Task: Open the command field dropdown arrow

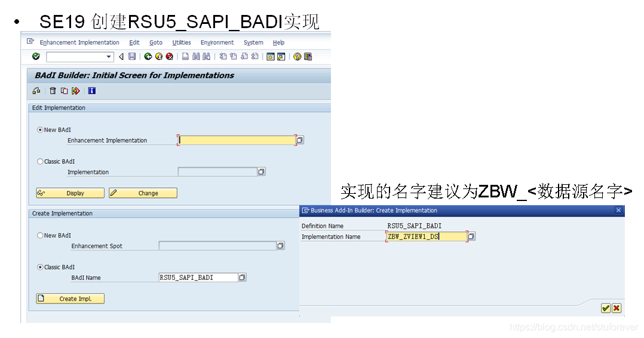Action: 109,57
